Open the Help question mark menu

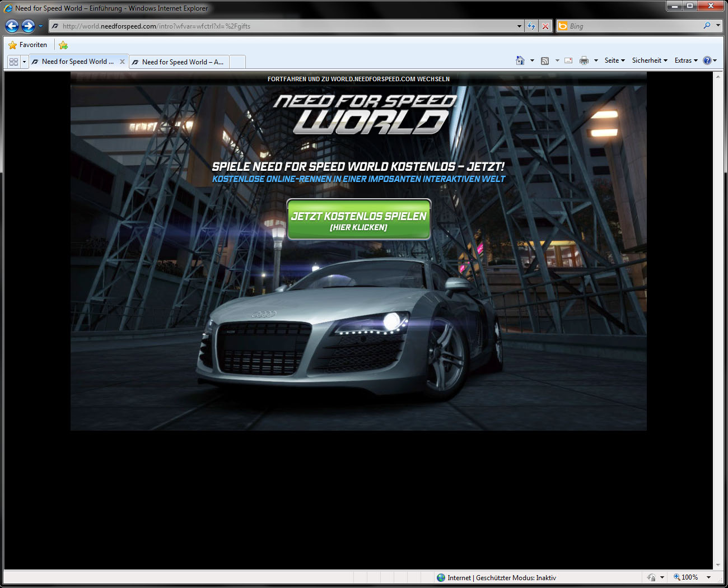[x=710, y=60]
